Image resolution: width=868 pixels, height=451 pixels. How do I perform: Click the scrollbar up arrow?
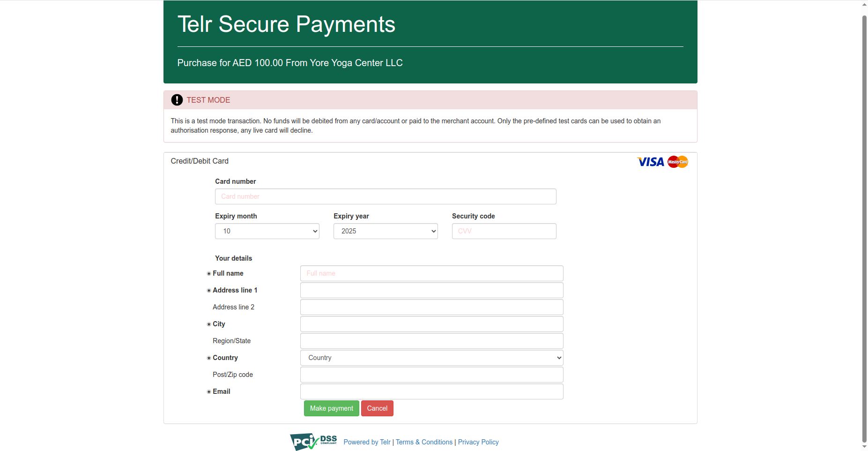click(x=863, y=4)
